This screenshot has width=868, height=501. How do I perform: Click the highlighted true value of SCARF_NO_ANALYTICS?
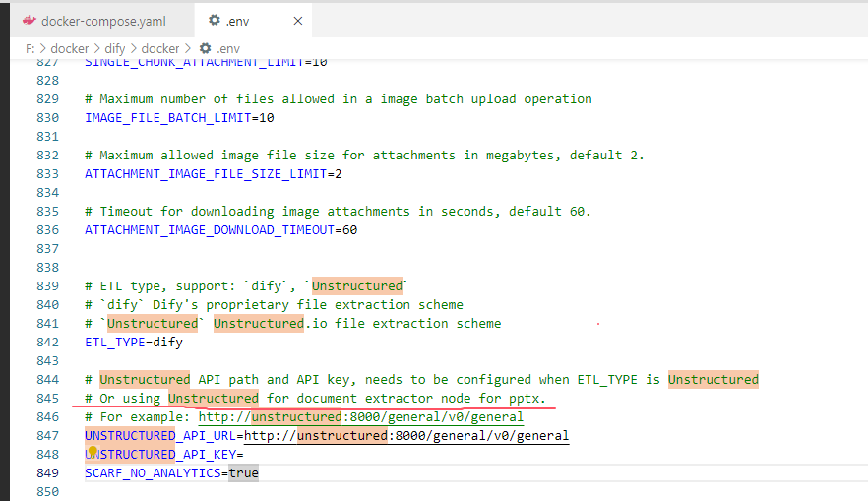[243, 473]
